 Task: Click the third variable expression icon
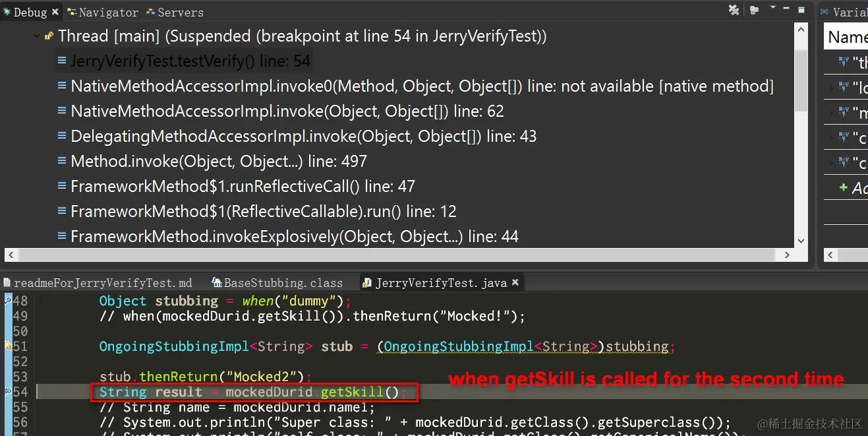[x=844, y=111]
